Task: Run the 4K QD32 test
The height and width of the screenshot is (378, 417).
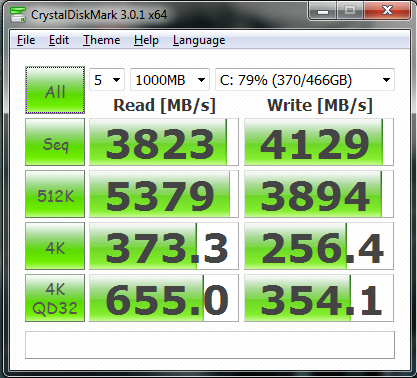Action: [55, 298]
